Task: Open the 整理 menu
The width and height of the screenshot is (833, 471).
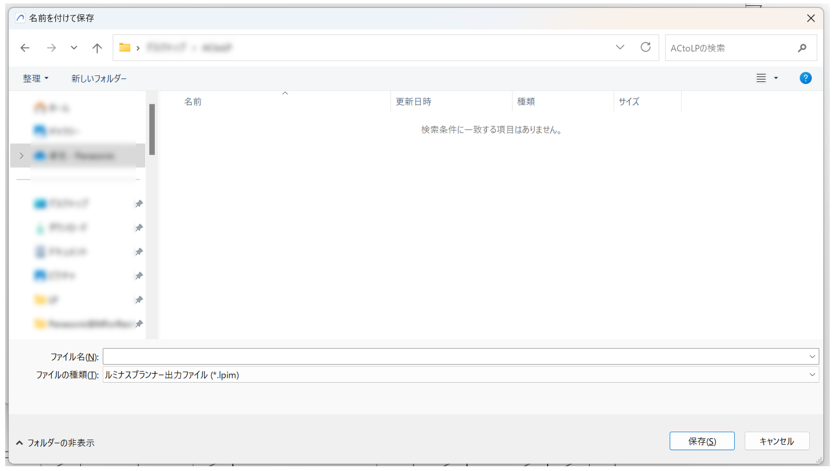Action: (36, 78)
